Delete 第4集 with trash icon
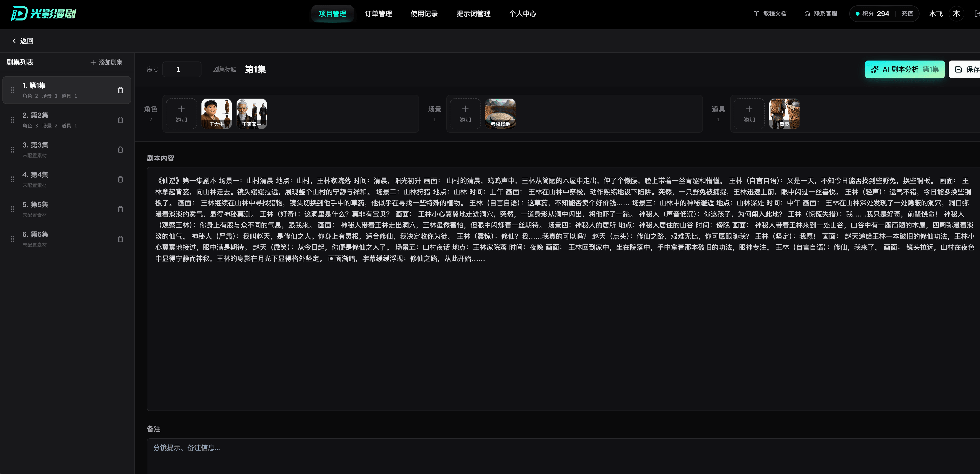This screenshot has height=474, width=980. pyautogui.click(x=120, y=179)
